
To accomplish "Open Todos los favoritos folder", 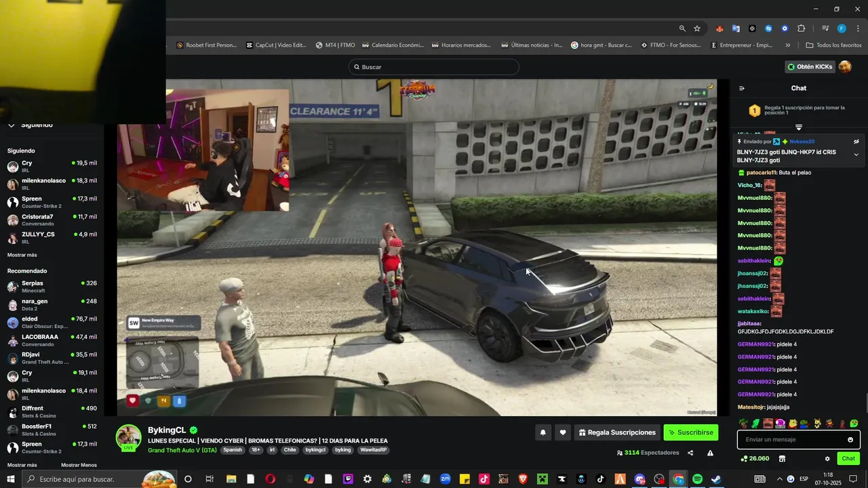I will [x=833, y=45].
